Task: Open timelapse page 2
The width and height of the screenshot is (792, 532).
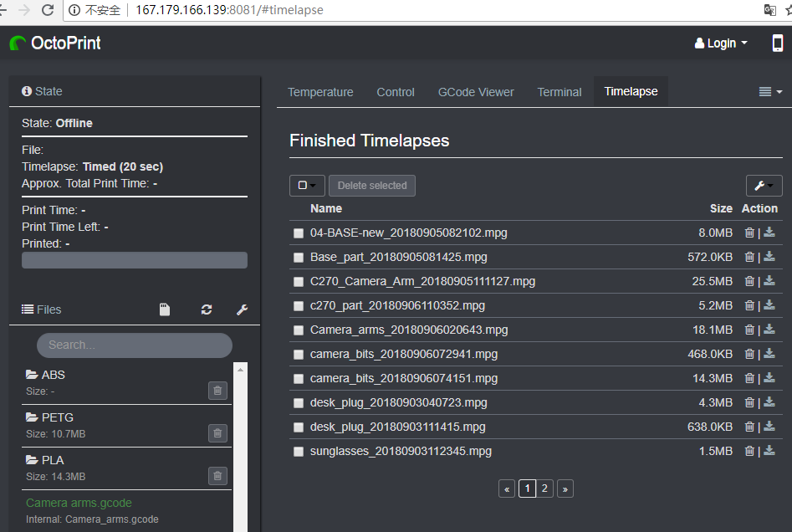Action: (544, 488)
